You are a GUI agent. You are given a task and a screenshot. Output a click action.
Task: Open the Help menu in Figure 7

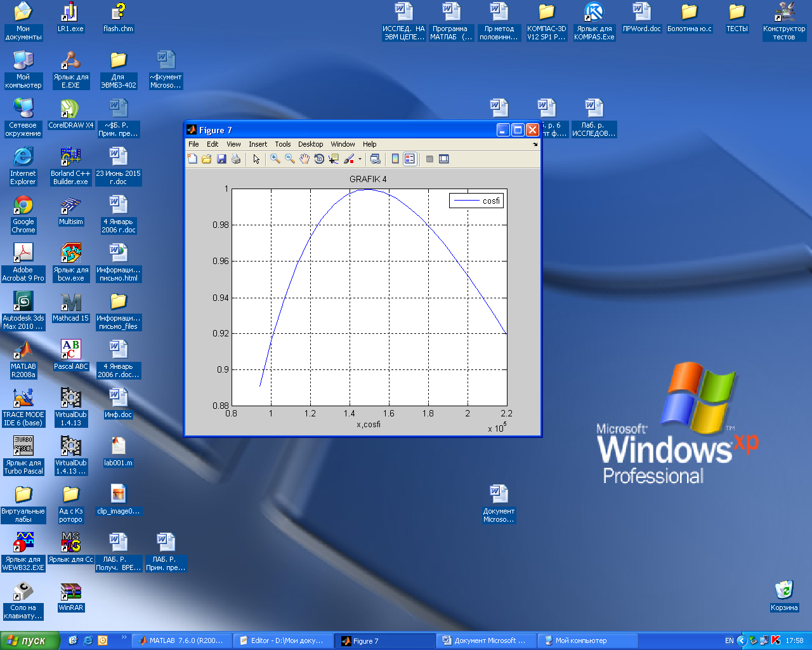(370, 144)
